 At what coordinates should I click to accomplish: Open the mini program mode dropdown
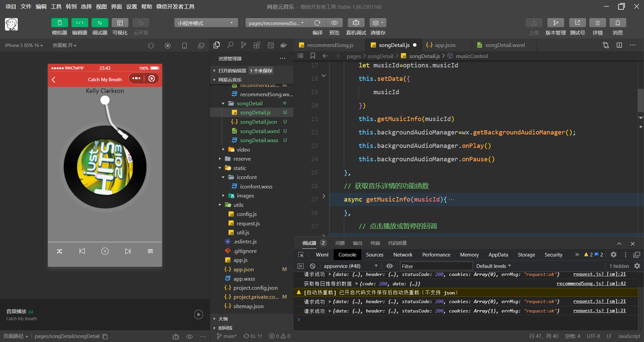206,23
